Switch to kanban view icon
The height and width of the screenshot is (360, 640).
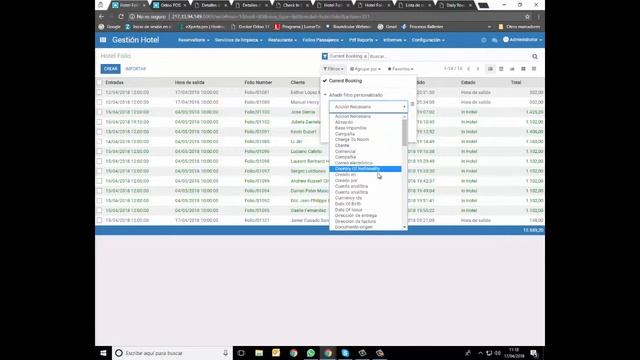(x=523, y=69)
